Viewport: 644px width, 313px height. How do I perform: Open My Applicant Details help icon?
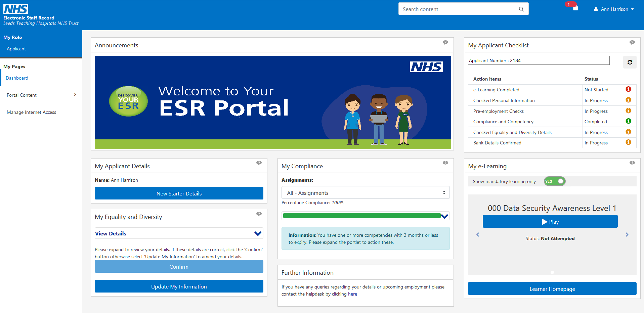click(x=259, y=163)
